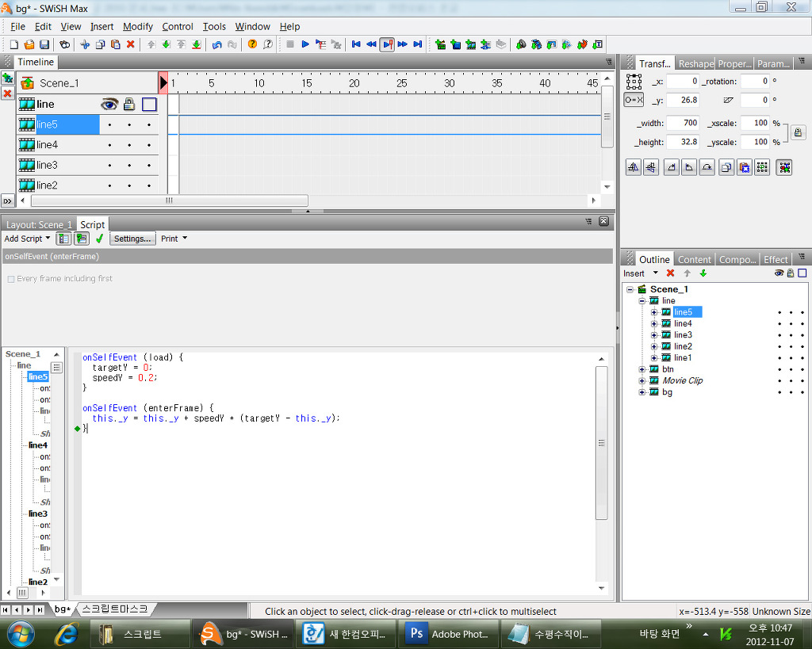Click the Open file toolbar icon
This screenshot has width=812, height=649.
[29, 44]
